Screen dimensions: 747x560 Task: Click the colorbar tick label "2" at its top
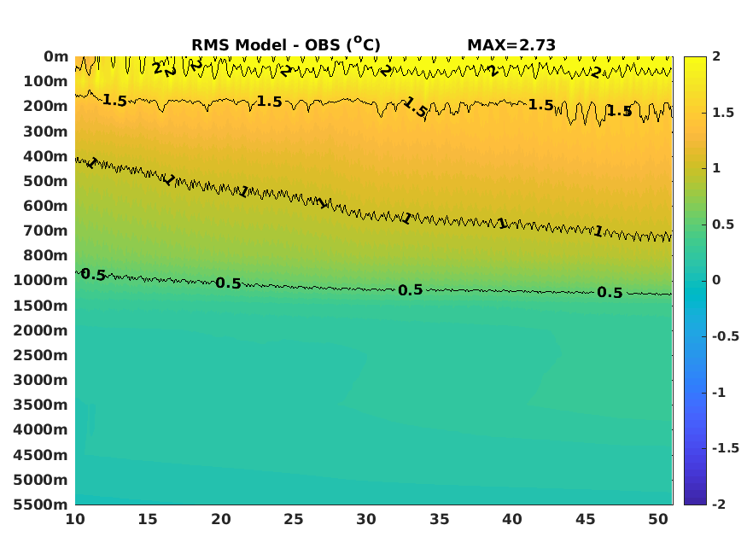coord(716,56)
